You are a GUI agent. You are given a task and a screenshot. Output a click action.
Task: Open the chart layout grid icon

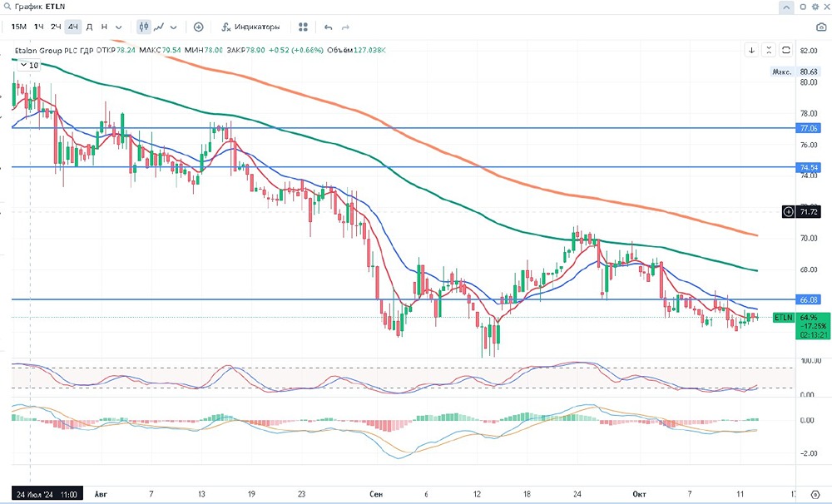(x=303, y=27)
